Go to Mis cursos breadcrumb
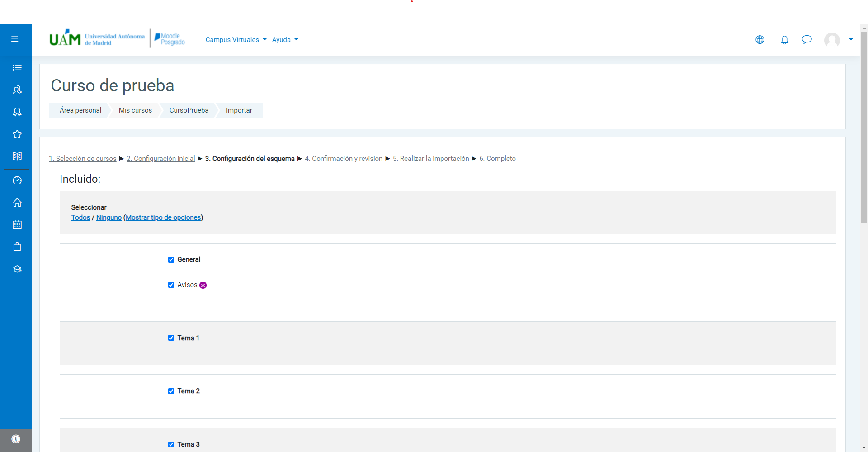868x452 pixels. [135, 110]
